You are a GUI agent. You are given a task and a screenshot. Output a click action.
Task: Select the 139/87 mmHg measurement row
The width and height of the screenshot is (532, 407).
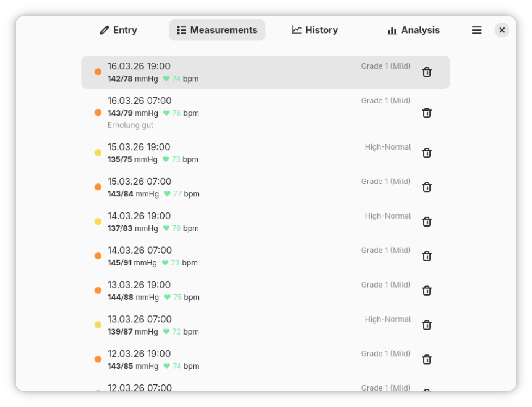coord(253,325)
